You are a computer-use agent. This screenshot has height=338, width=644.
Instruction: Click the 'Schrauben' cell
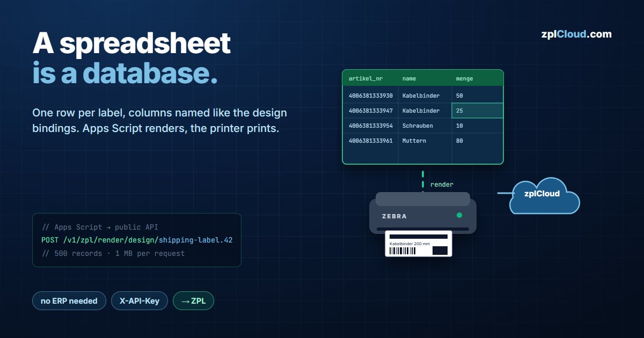[x=418, y=126]
